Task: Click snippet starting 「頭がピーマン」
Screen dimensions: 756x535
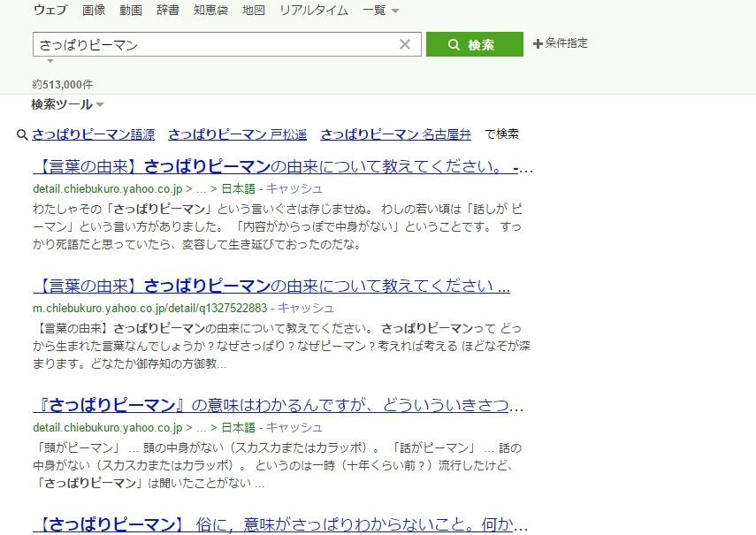Action: click(x=278, y=466)
